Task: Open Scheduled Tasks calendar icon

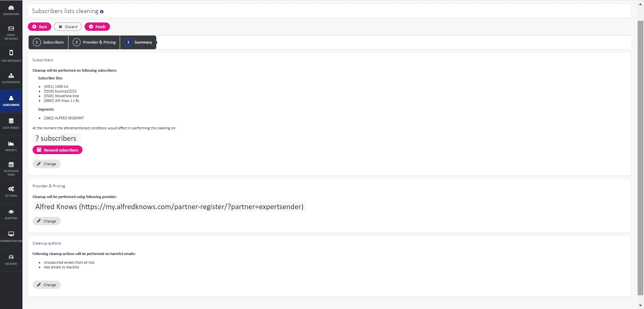Action: click(x=11, y=165)
